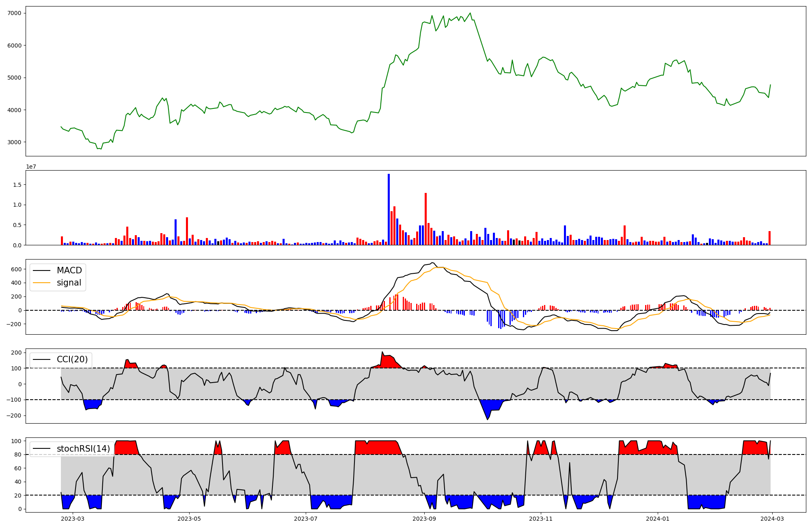This screenshot has height=528, width=812.
Task: Click the MACD legend label
Action: (x=69, y=270)
